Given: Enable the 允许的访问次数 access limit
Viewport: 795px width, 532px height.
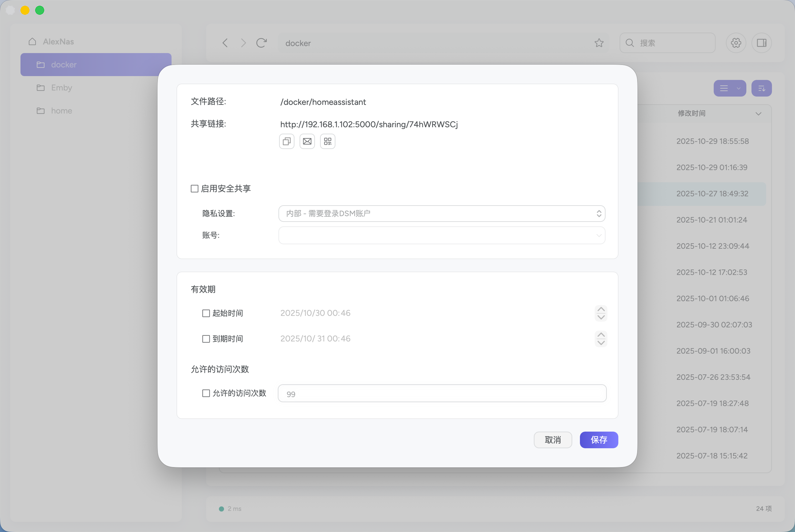Looking at the screenshot, I should [x=206, y=393].
